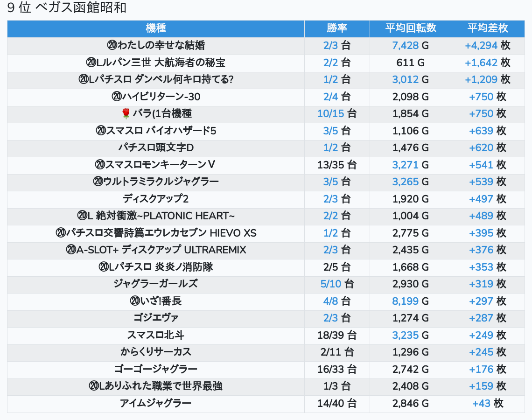Image resolution: width=532 pixels, height=420 pixels.
Task: Select the アイムジャグラー machine name
Action: 156,404
